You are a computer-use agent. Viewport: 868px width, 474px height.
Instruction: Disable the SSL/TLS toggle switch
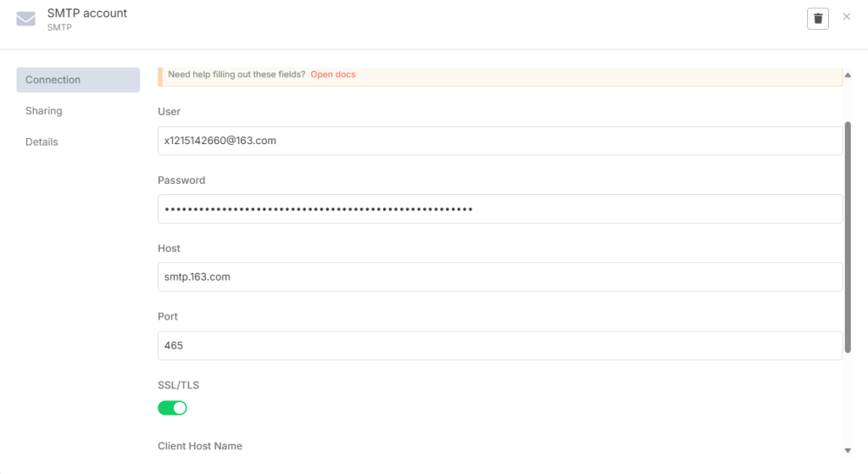(172, 408)
